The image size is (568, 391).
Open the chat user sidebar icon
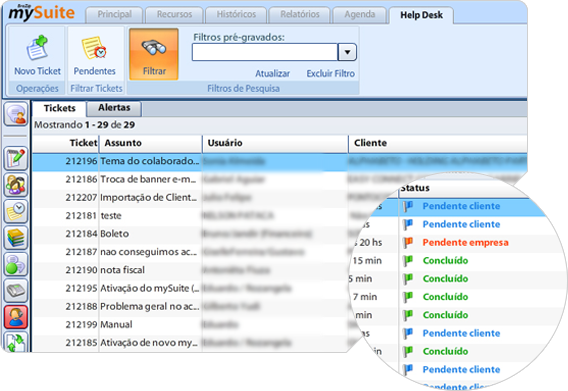(x=16, y=114)
